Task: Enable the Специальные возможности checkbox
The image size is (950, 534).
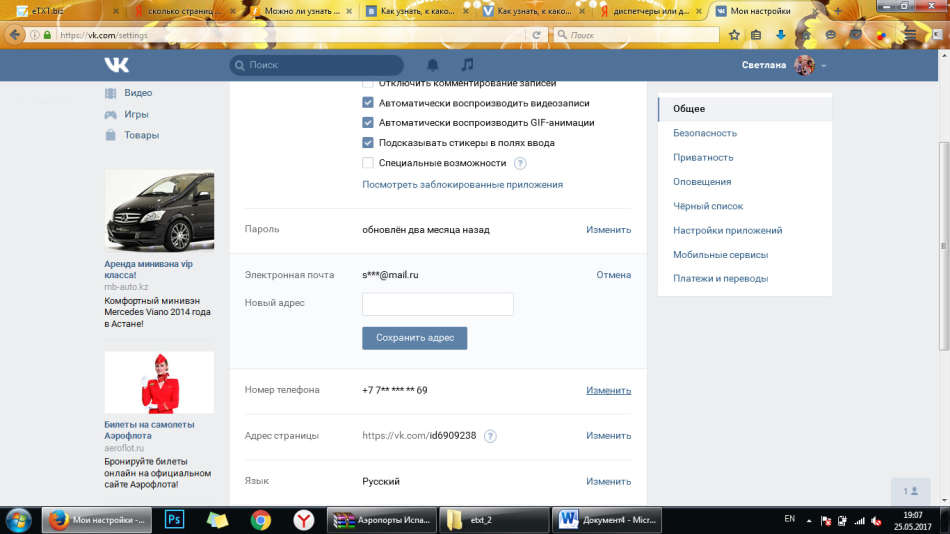Action: click(368, 163)
